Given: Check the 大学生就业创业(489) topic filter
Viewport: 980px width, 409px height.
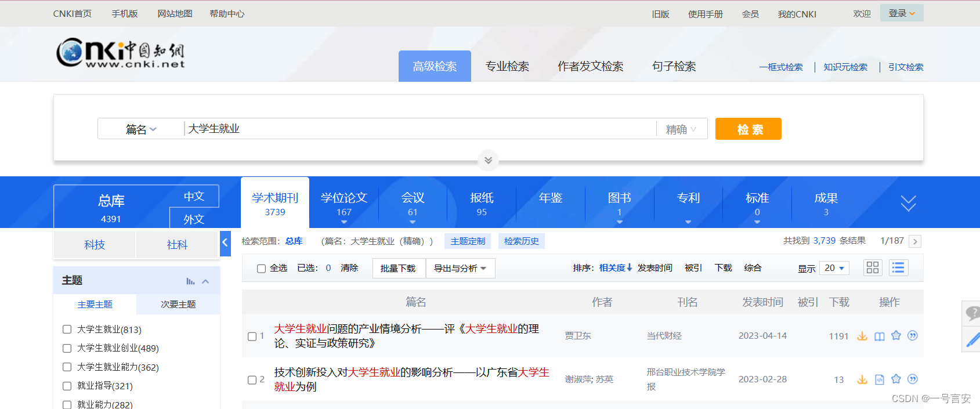Looking at the screenshot, I should click(67, 348).
